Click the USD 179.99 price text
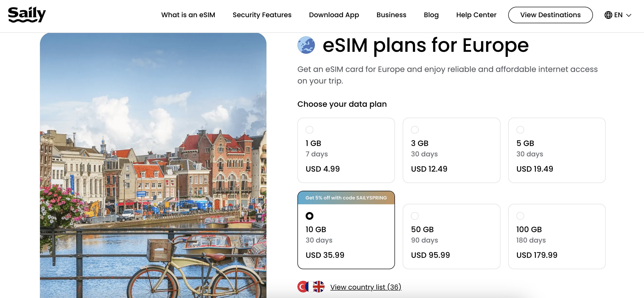The image size is (644, 298). click(x=537, y=255)
